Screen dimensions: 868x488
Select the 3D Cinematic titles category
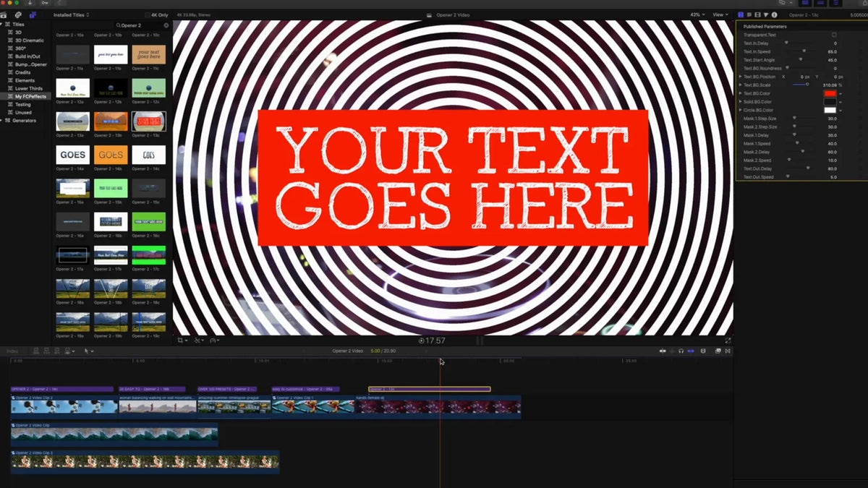pos(31,40)
